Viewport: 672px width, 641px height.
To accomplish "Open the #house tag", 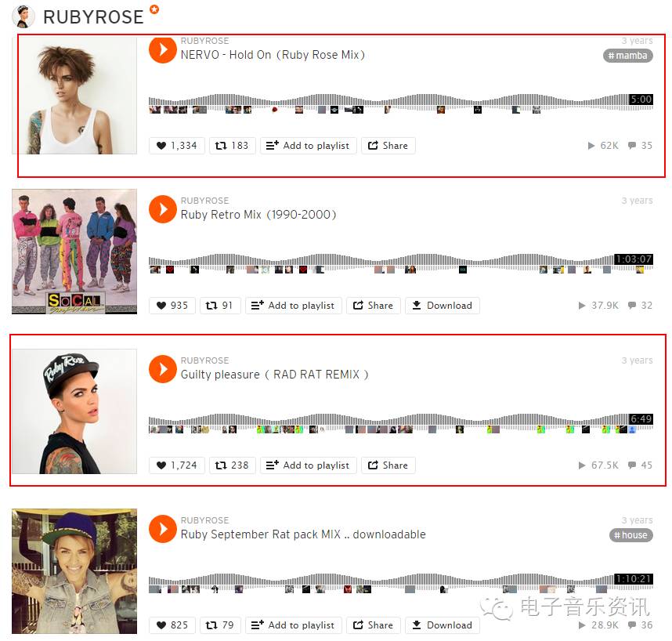I will (630, 535).
